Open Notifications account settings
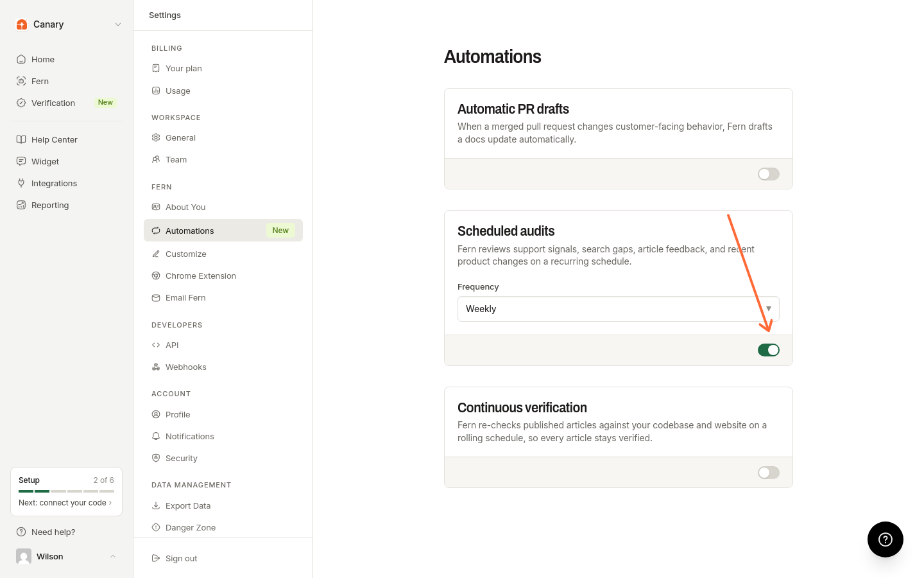This screenshot has height=578, width=924. click(223, 436)
